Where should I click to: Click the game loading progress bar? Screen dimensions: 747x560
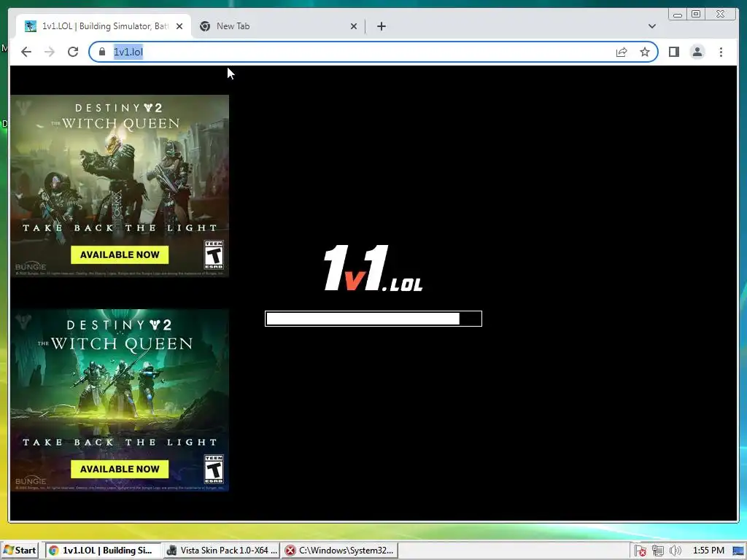(x=373, y=319)
